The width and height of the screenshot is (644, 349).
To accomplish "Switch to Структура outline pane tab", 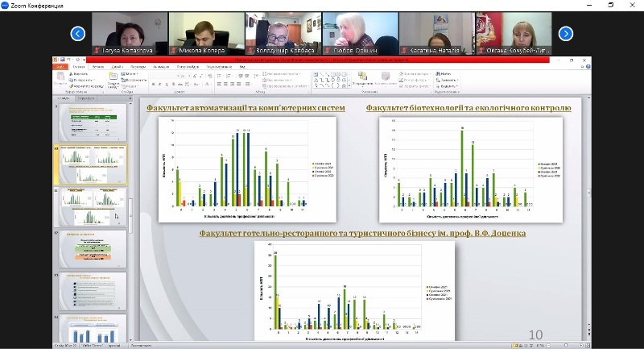I will pyautogui.click(x=86, y=98).
